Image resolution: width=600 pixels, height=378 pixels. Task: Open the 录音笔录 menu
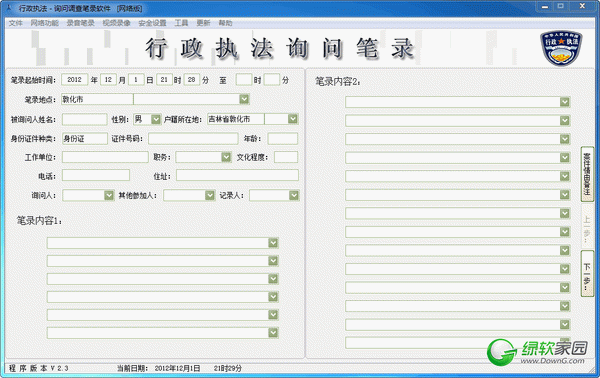click(x=80, y=23)
